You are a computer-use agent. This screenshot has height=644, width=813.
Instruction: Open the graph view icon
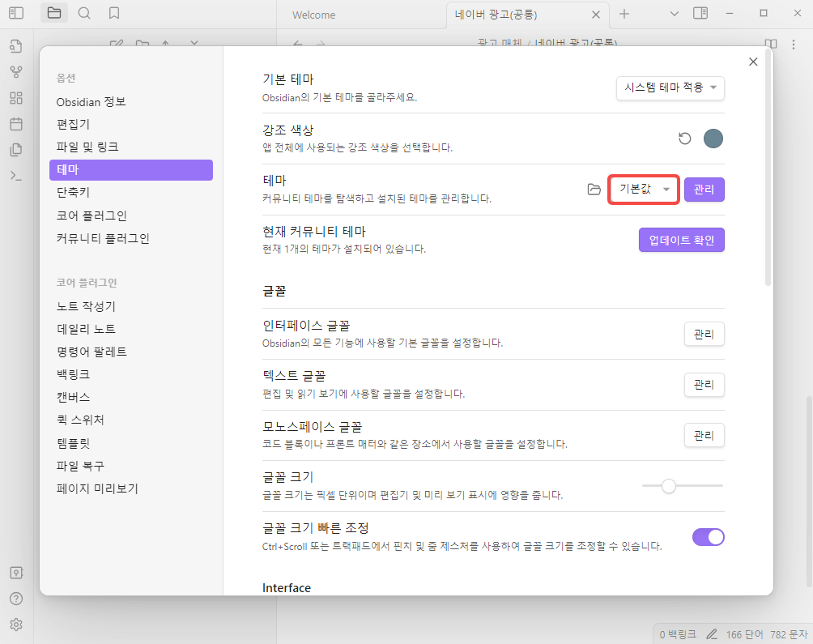(15, 72)
